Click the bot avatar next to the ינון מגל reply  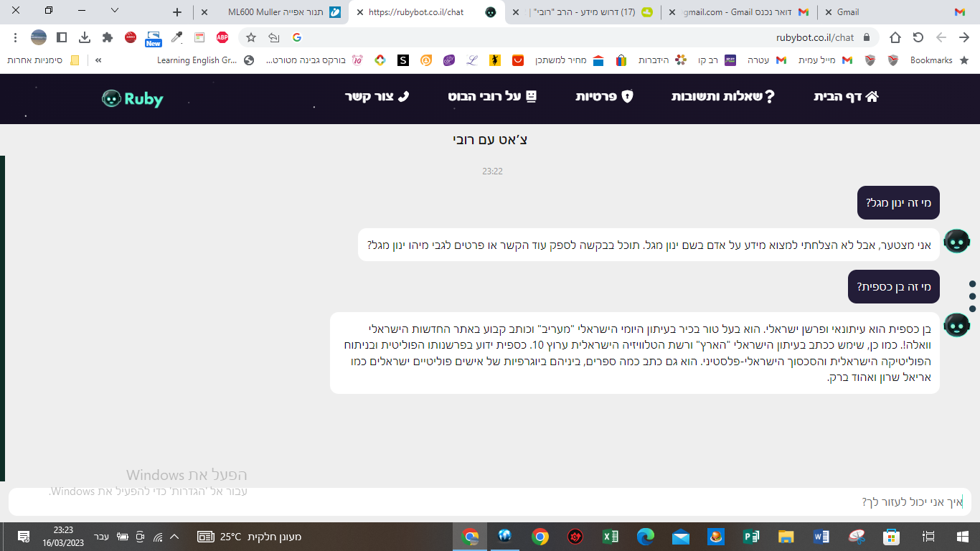click(x=956, y=242)
